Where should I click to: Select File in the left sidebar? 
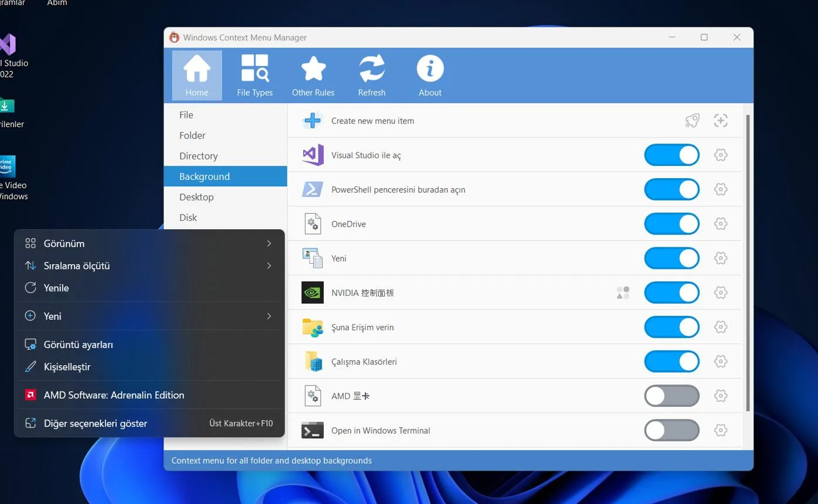[225, 115]
